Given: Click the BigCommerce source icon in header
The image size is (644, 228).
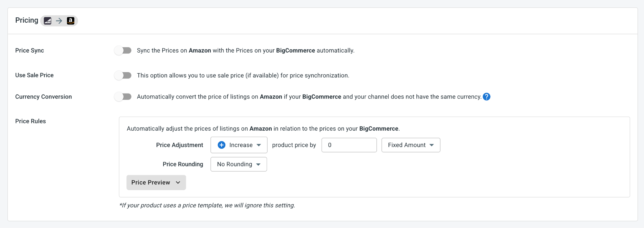Looking at the screenshot, I should [x=47, y=21].
